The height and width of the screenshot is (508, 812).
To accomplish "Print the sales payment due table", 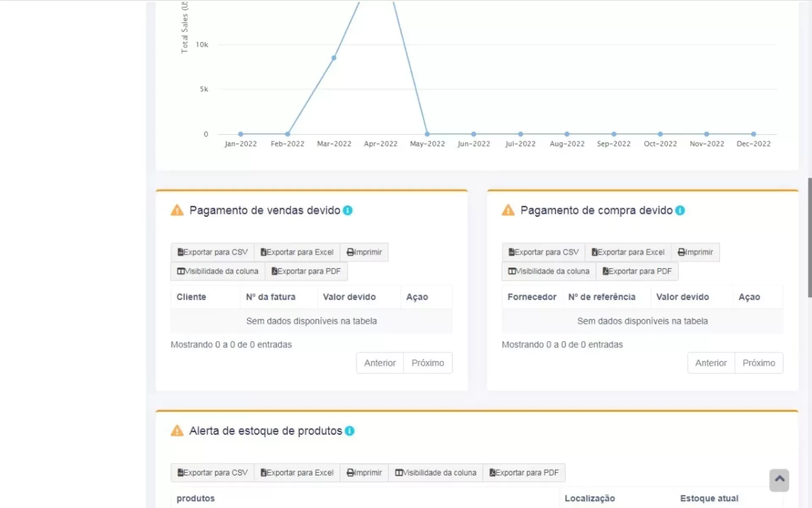I will [x=364, y=252].
